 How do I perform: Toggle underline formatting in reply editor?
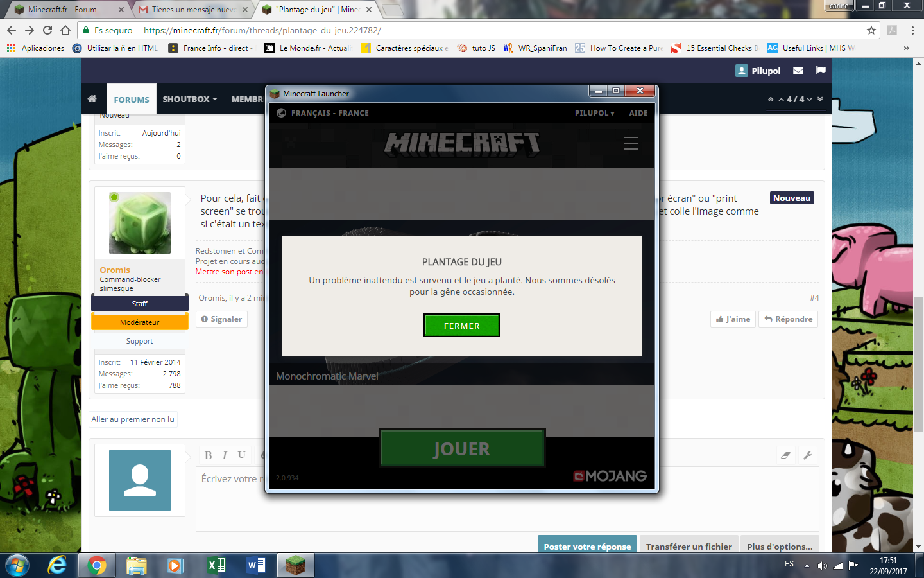click(x=241, y=455)
